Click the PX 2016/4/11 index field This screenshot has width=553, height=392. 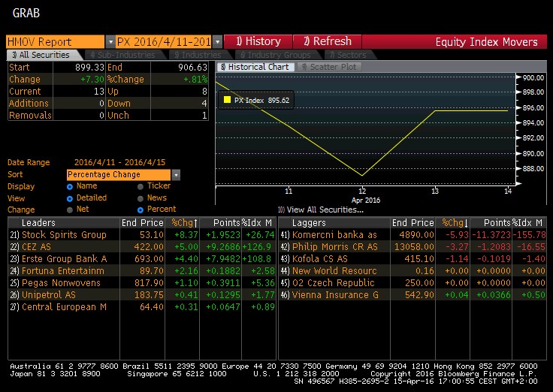(164, 42)
